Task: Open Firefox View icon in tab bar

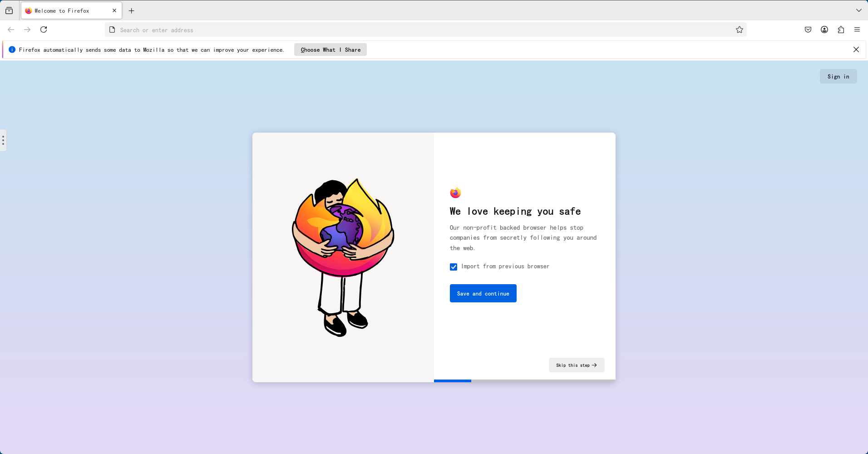Action: coord(9,10)
